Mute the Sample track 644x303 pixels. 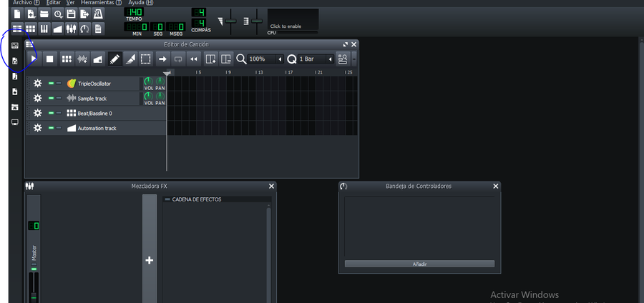pyautogui.click(x=52, y=99)
